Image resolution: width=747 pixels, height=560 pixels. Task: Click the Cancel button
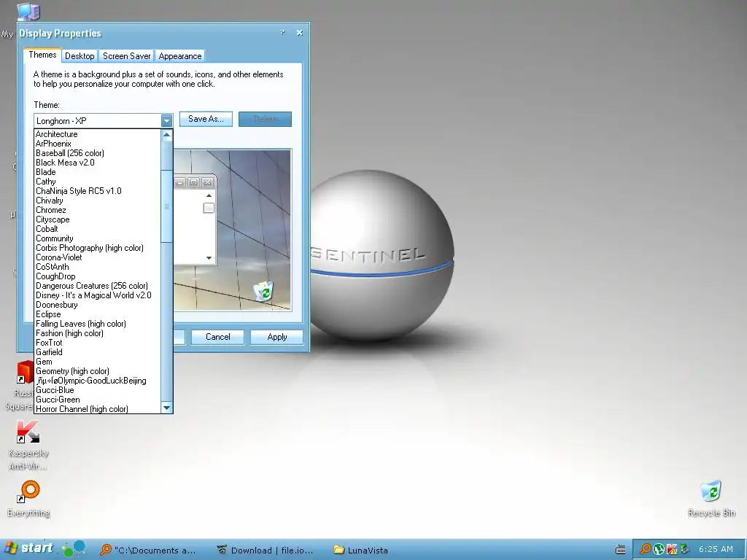[x=217, y=337]
